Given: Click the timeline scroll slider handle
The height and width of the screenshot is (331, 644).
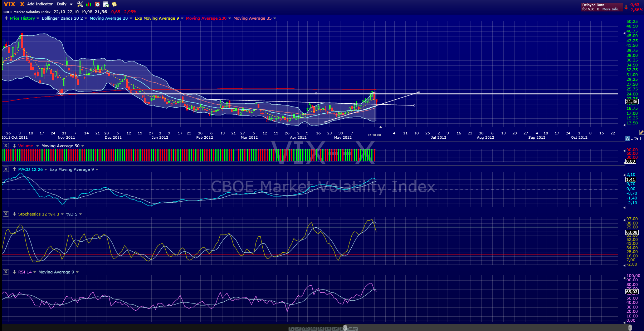Looking at the screenshot, I should click(x=345, y=328).
